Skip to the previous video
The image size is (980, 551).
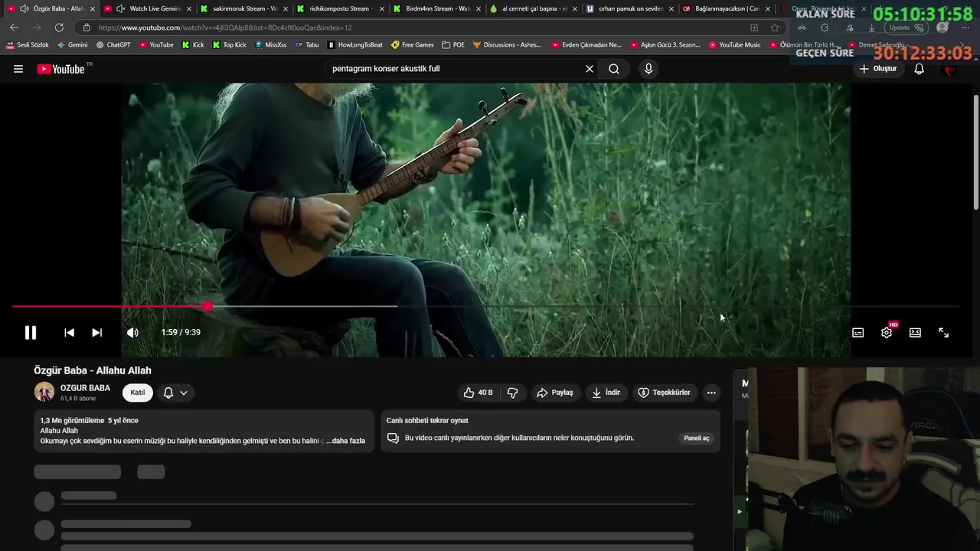tap(69, 332)
